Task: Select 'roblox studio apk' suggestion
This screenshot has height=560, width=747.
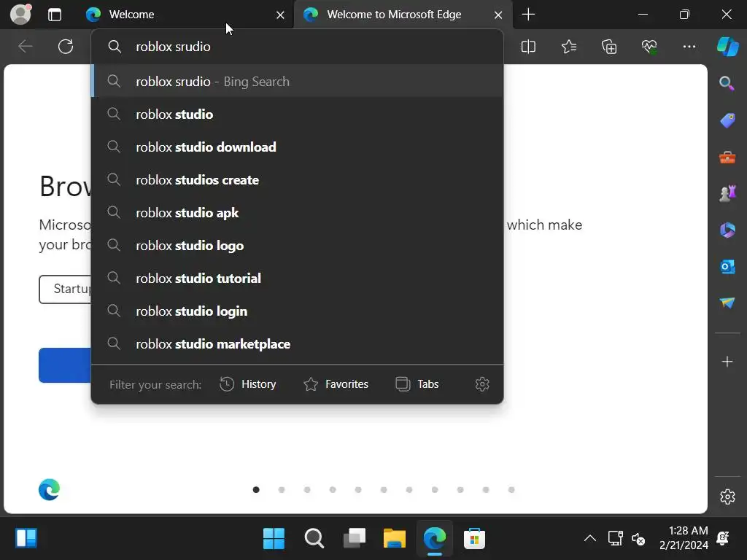Action: (298, 212)
